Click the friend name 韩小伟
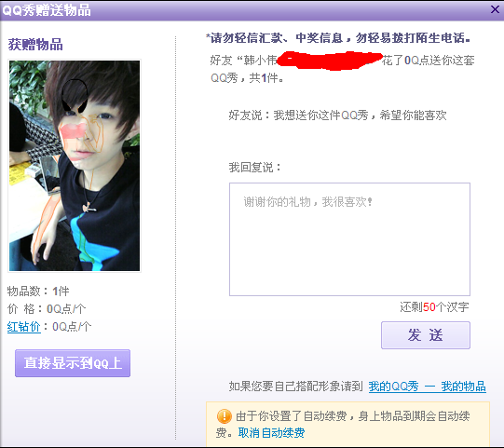Viewport: 504px width, 448px height. pos(261,61)
